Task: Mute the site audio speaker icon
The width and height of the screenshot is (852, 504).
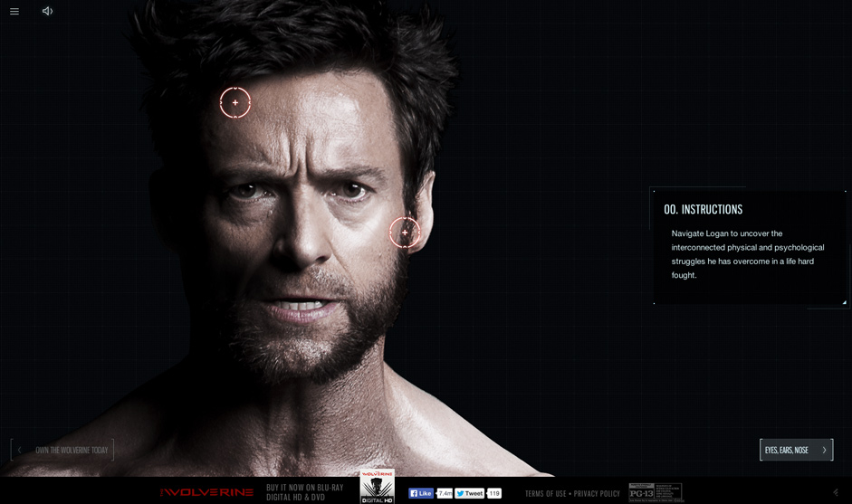Action: (47, 11)
